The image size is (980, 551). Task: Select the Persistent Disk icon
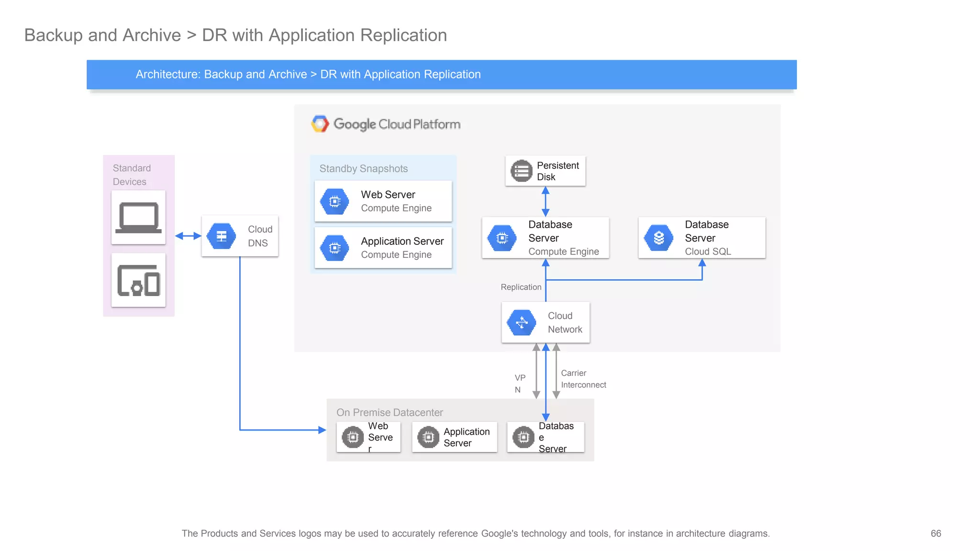(x=522, y=171)
